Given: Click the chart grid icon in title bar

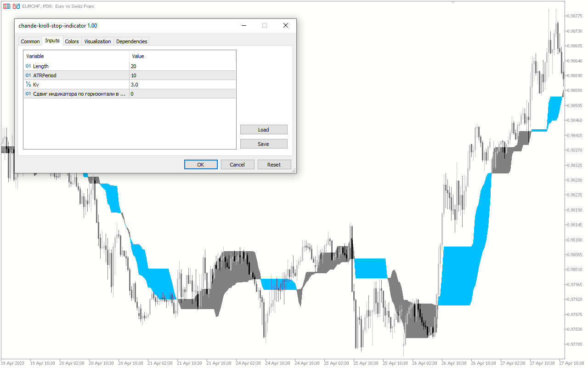Looking at the screenshot, I should tap(6, 6).
